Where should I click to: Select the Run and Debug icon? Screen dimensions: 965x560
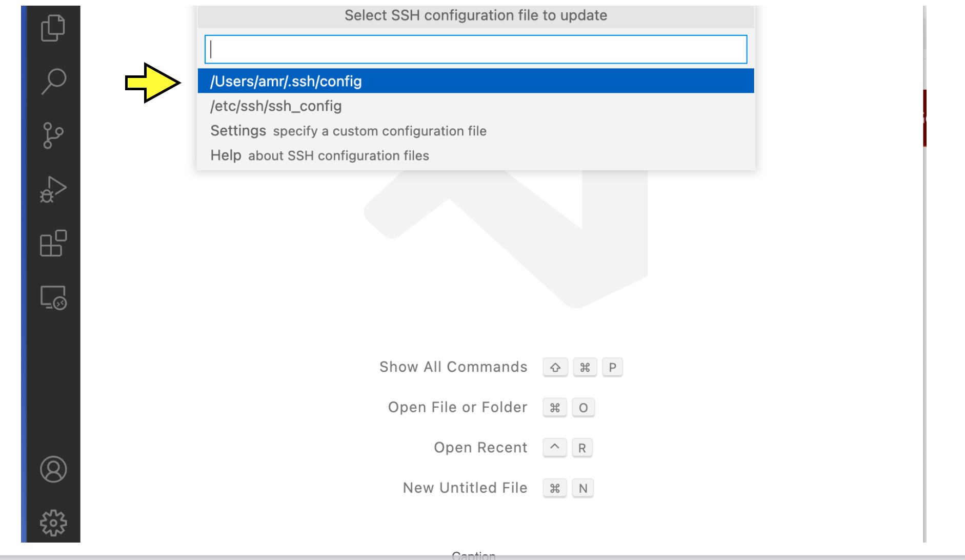click(53, 190)
